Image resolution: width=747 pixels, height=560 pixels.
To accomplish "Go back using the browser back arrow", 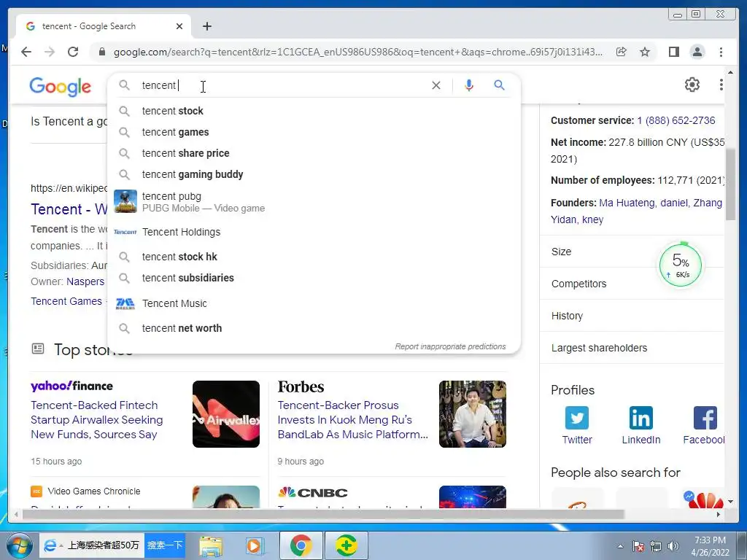I will [x=26, y=52].
